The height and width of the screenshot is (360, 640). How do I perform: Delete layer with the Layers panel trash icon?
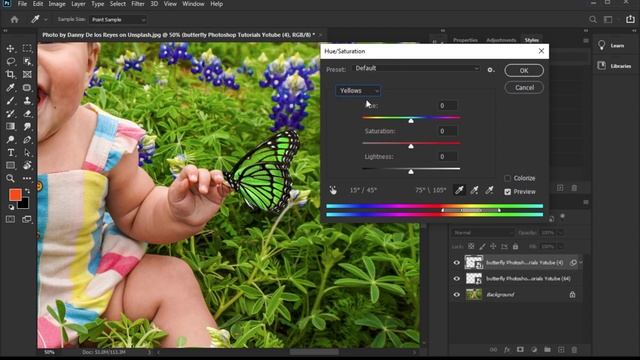point(574,349)
